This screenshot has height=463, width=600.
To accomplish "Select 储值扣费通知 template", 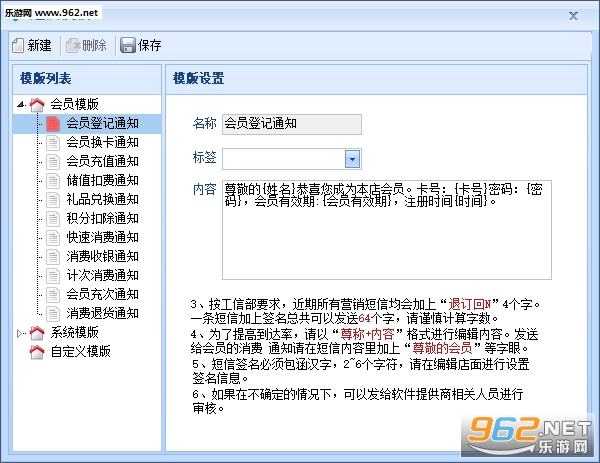I will coord(103,180).
